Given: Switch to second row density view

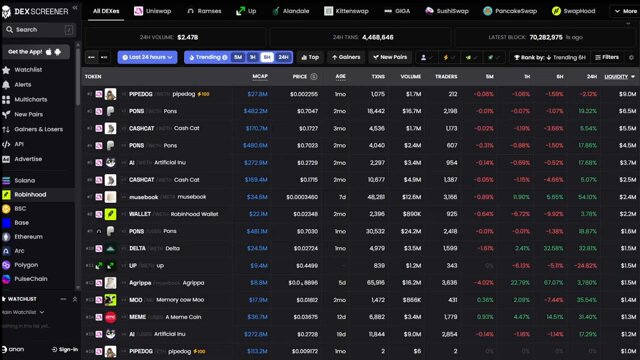Looking at the screenshot, I should [x=104, y=58].
